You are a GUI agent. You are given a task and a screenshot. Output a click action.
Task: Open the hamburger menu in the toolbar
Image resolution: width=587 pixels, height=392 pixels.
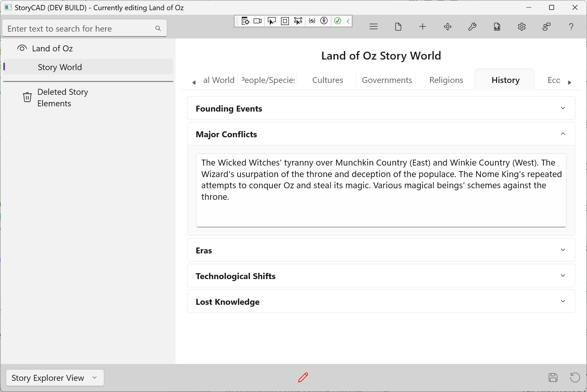[x=373, y=27]
